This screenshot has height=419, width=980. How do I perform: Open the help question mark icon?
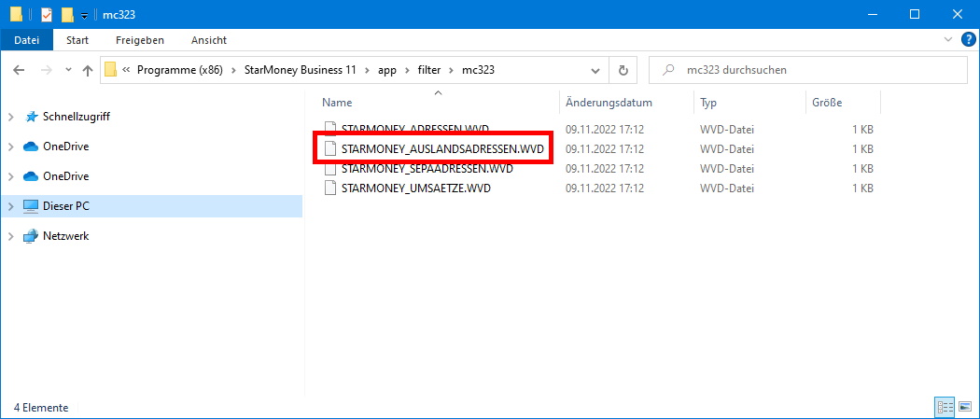pos(968,39)
